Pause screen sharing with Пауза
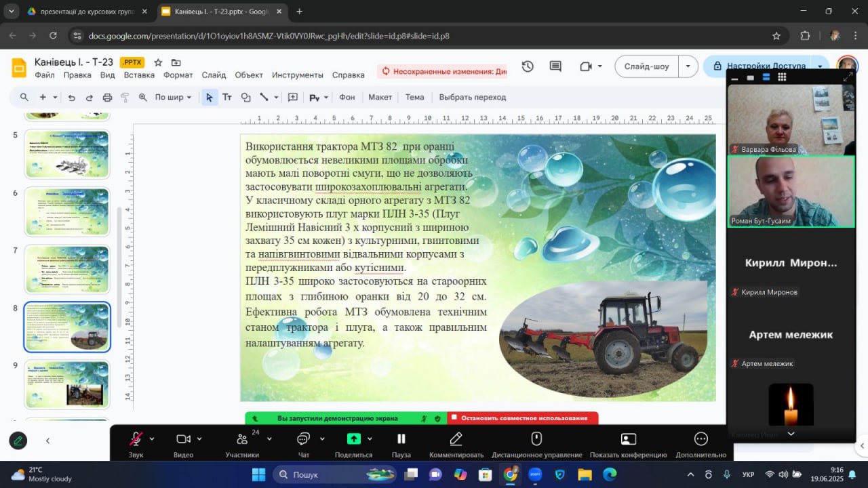The width and height of the screenshot is (868, 488). point(401,443)
